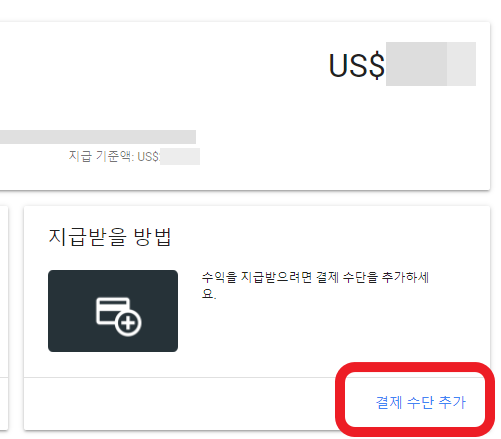Click the gray payment threshold progress bar

coord(98,137)
